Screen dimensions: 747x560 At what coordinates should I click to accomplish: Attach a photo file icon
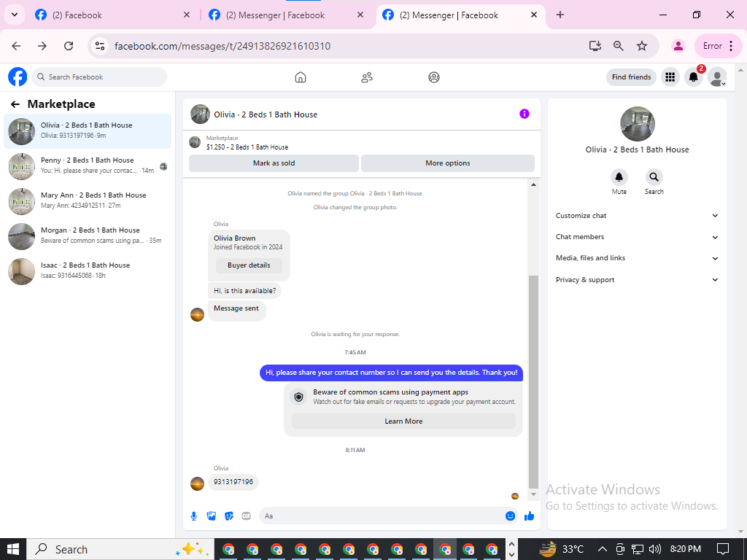tap(212, 516)
